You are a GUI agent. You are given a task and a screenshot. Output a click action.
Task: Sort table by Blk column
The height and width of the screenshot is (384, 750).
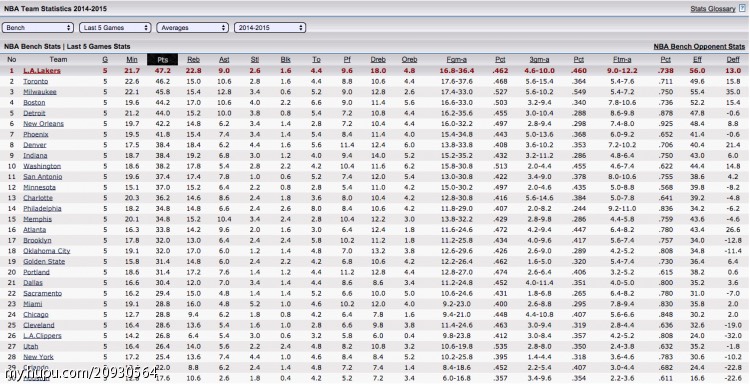(286, 59)
